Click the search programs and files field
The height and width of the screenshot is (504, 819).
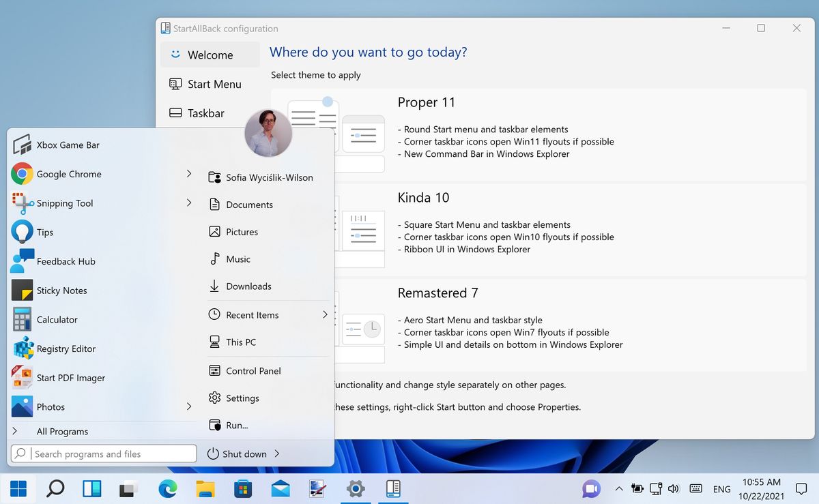click(102, 454)
